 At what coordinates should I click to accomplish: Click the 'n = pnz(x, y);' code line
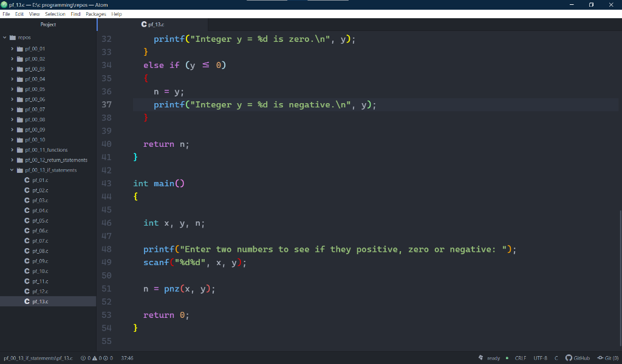pyautogui.click(x=179, y=289)
